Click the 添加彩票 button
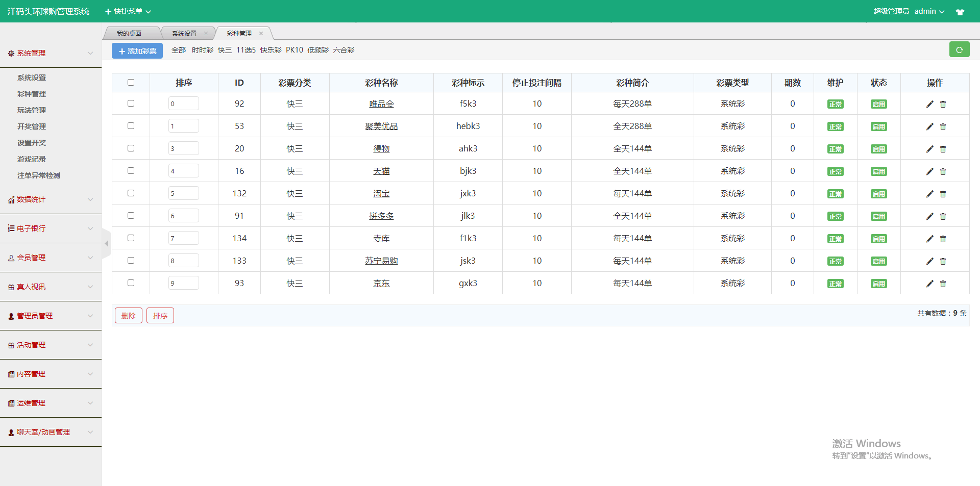Image resolution: width=980 pixels, height=486 pixels. click(137, 51)
